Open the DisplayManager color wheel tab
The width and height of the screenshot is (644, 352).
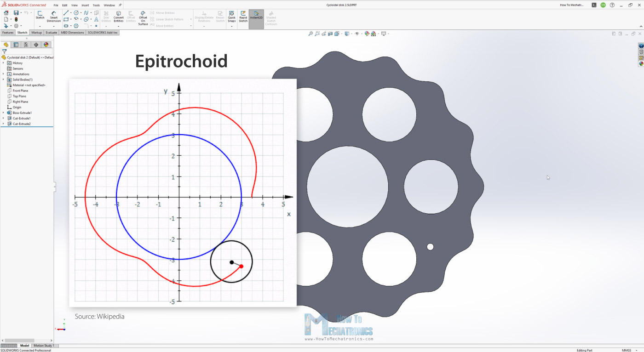point(46,45)
